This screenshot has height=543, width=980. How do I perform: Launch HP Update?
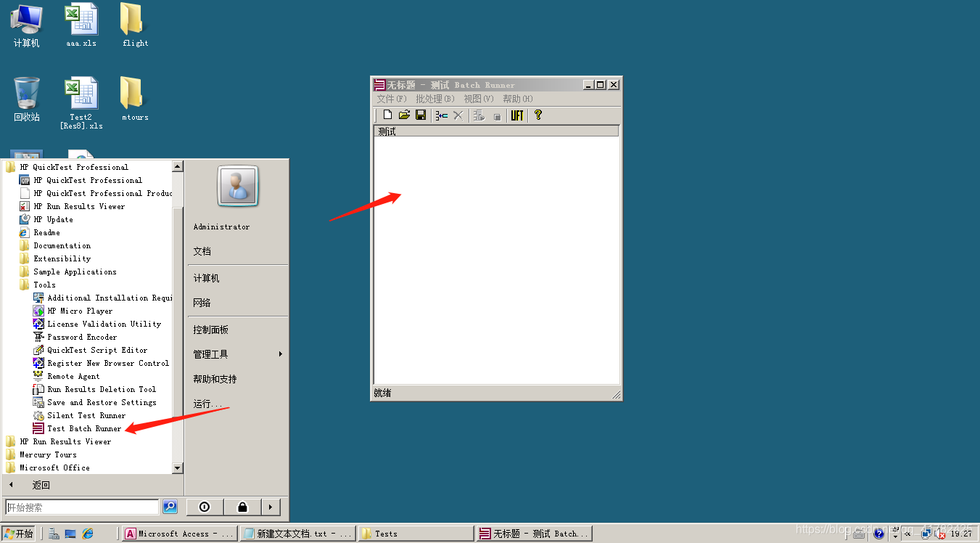coord(46,219)
